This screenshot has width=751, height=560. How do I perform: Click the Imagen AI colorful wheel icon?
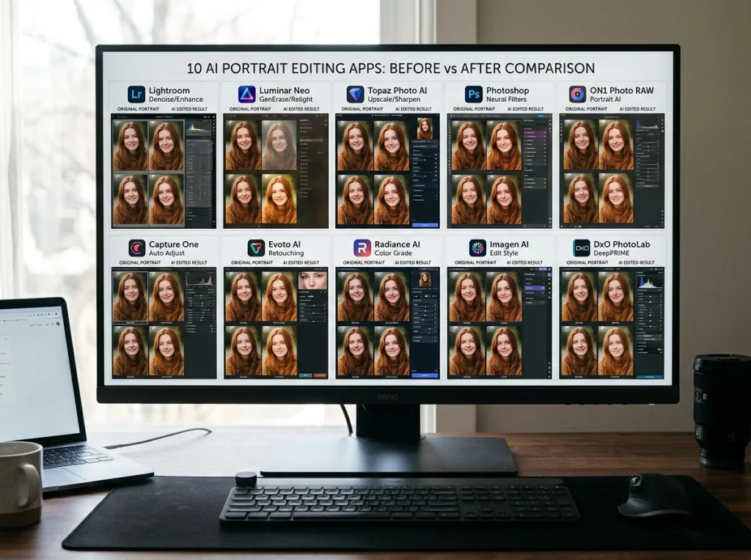click(477, 248)
